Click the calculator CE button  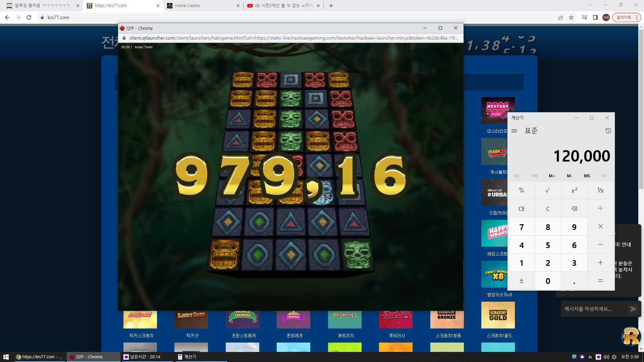(522, 209)
